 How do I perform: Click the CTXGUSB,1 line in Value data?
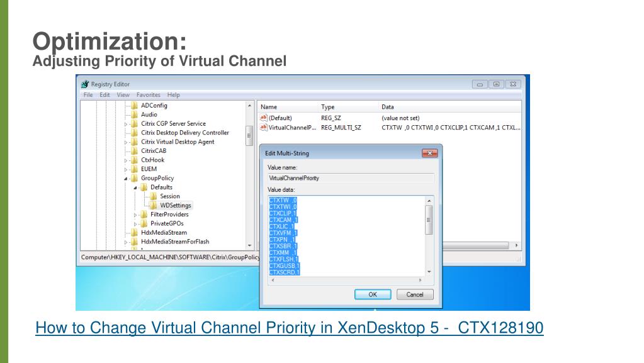pos(284,266)
